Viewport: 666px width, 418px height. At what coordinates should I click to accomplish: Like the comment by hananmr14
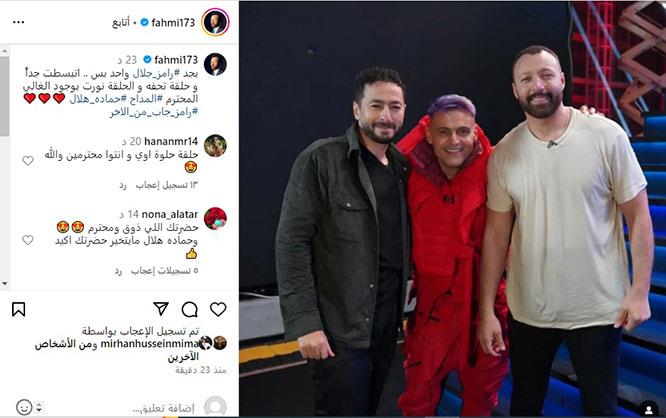tap(28, 161)
